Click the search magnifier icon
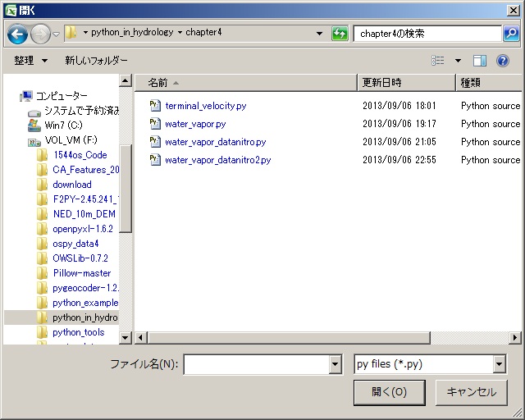 tap(510, 34)
